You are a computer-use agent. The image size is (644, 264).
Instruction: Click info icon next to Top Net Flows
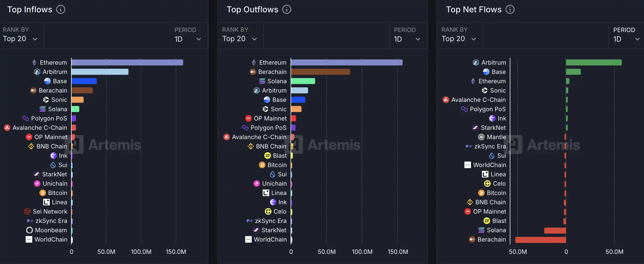(x=510, y=10)
